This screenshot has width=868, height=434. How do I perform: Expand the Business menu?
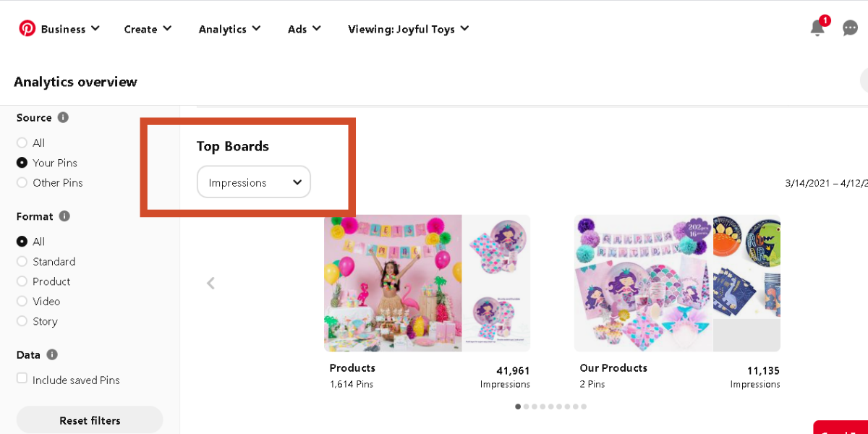pyautogui.click(x=69, y=29)
